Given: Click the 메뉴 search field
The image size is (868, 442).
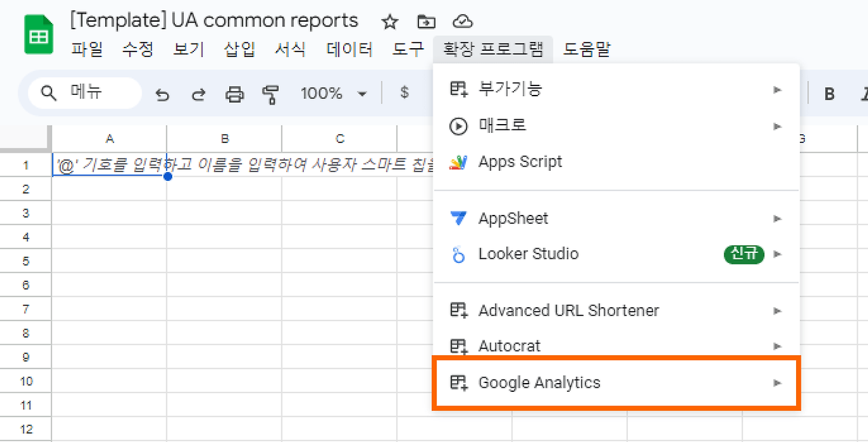Looking at the screenshot, I should click(85, 93).
